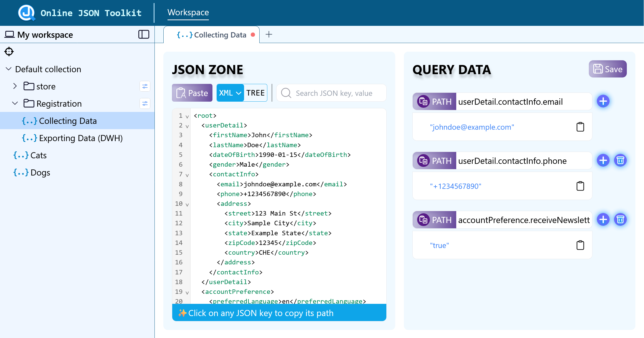The height and width of the screenshot is (338, 644).
Task: Paste path into phone PATH row
Action: (424, 161)
